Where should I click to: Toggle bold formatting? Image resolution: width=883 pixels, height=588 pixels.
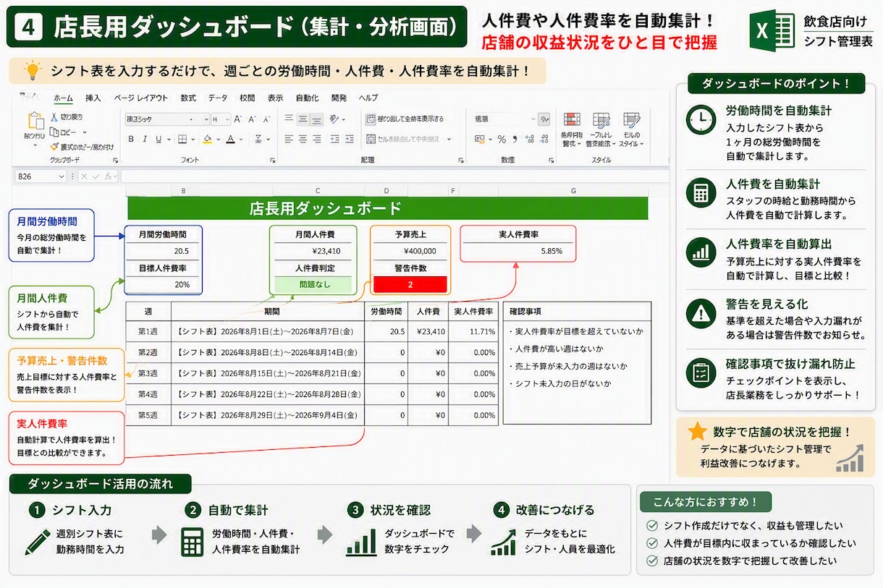131,140
